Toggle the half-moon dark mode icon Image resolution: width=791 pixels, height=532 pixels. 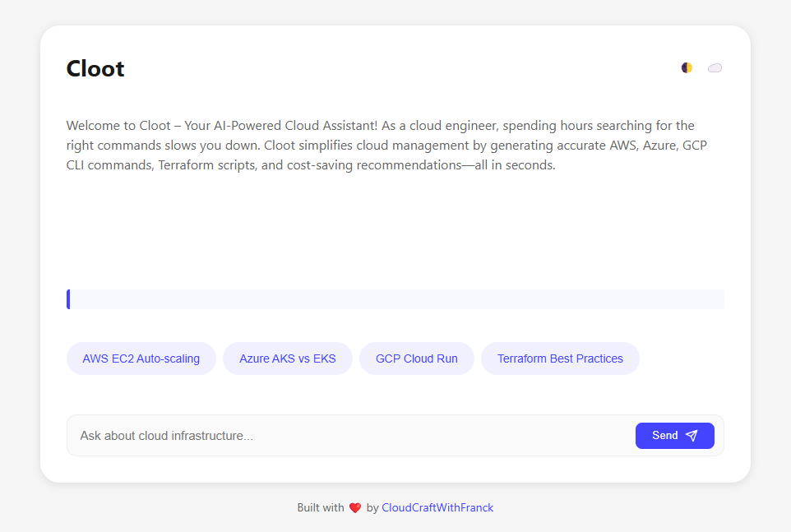687,67
